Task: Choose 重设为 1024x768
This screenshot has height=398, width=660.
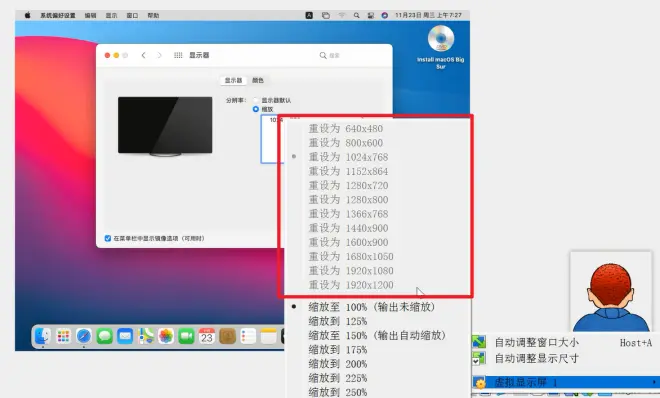Action: pos(348,157)
